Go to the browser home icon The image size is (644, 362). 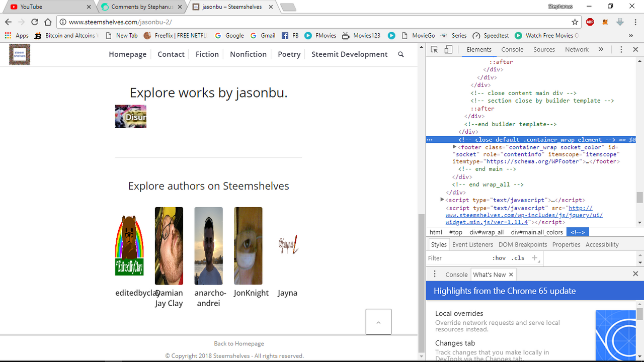pyautogui.click(x=48, y=22)
